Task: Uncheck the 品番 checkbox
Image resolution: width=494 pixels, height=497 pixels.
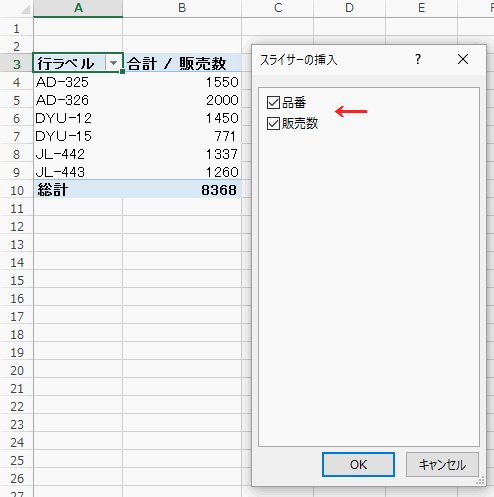Action: click(x=273, y=103)
